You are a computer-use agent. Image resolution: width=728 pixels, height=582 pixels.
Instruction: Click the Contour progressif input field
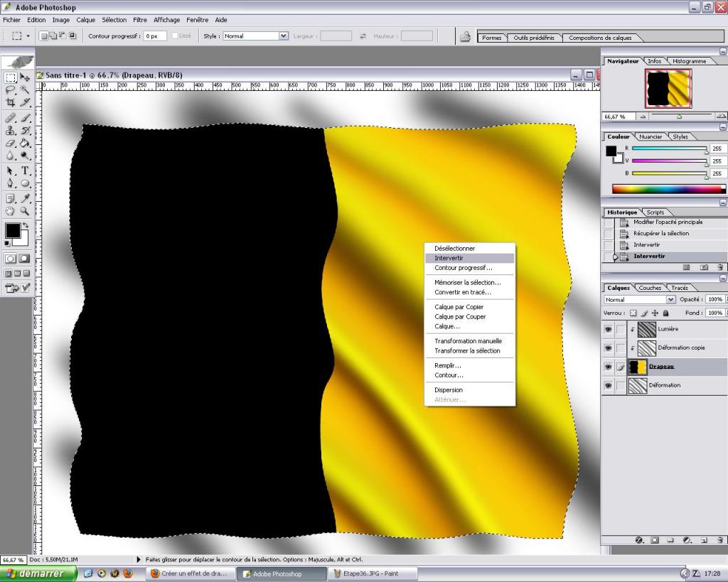click(x=154, y=36)
